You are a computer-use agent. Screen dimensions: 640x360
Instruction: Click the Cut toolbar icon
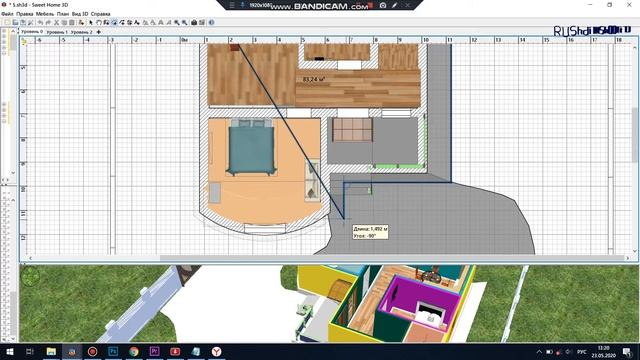(x=56, y=22)
